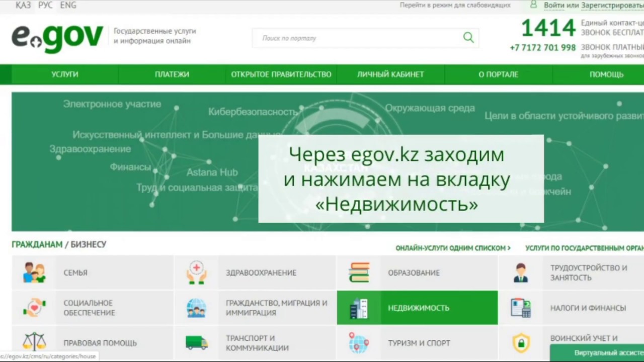Image resolution: width=644 pixels, height=362 pixels.
Task: Select the БИЗНЕСУ tab
Action: pyautogui.click(x=88, y=244)
